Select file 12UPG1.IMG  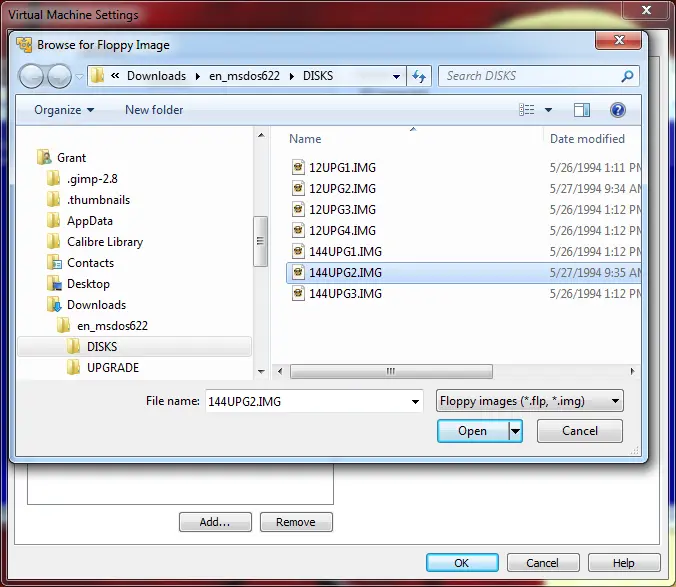click(x=342, y=167)
